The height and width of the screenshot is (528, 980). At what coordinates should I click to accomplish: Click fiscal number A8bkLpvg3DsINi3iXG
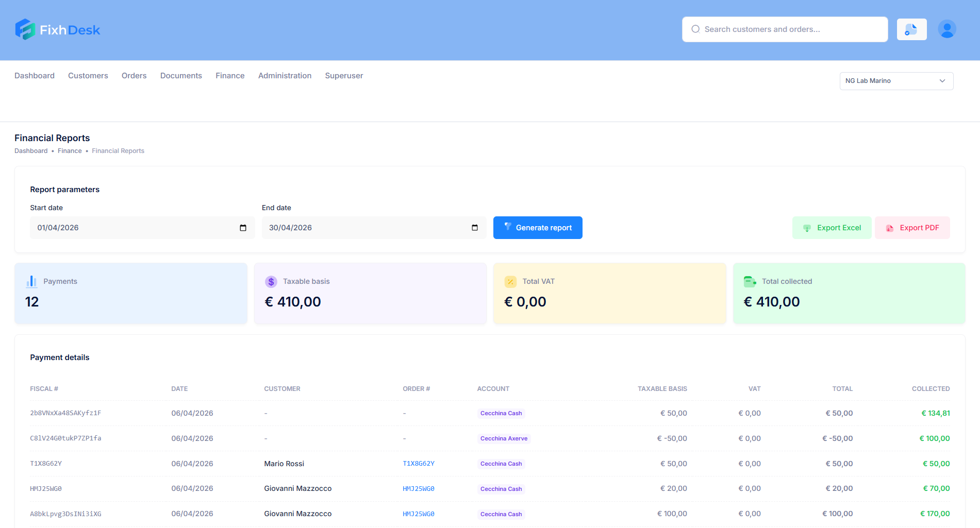[x=65, y=514]
